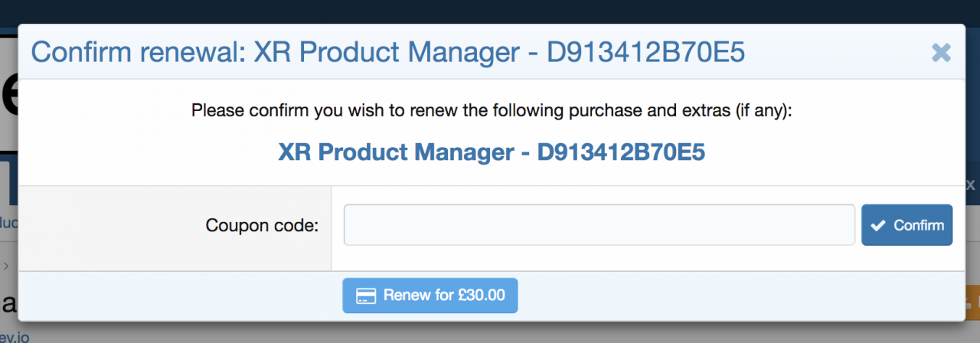The height and width of the screenshot is (343, 980).
Task: Click the breadcrumb chevron behind the dialog
Action: coord(5,266)
